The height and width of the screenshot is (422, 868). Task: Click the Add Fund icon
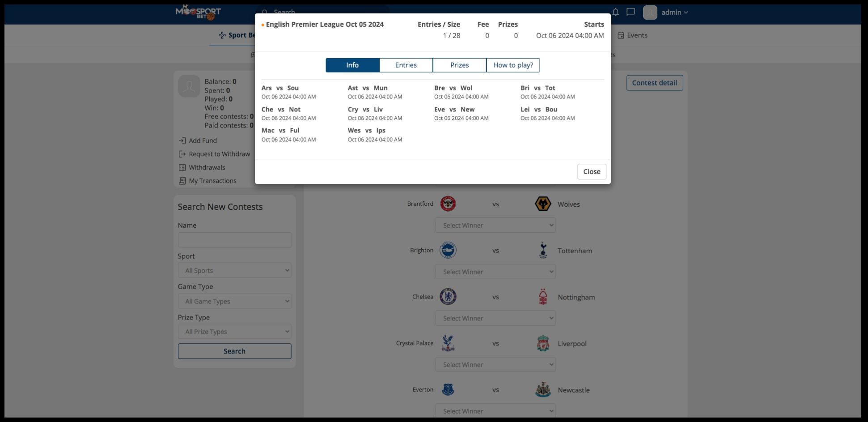(182, 141)
